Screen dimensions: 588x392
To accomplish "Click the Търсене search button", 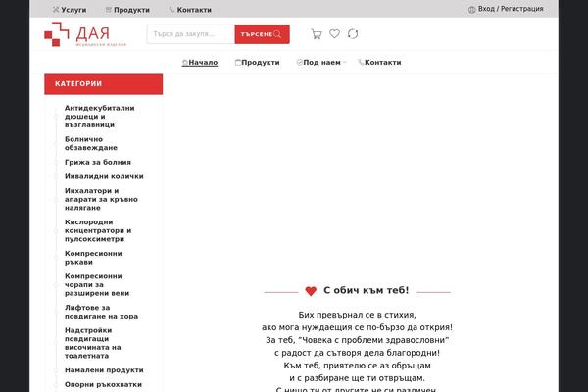I will click(262, 34).
